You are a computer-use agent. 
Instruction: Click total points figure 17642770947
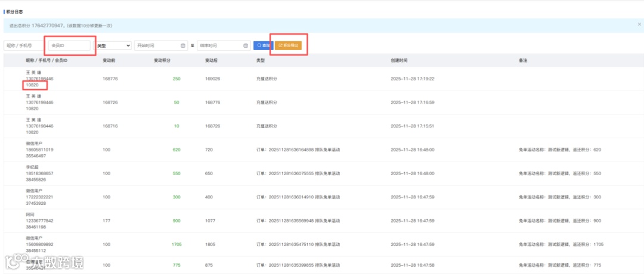click(47, 26)
